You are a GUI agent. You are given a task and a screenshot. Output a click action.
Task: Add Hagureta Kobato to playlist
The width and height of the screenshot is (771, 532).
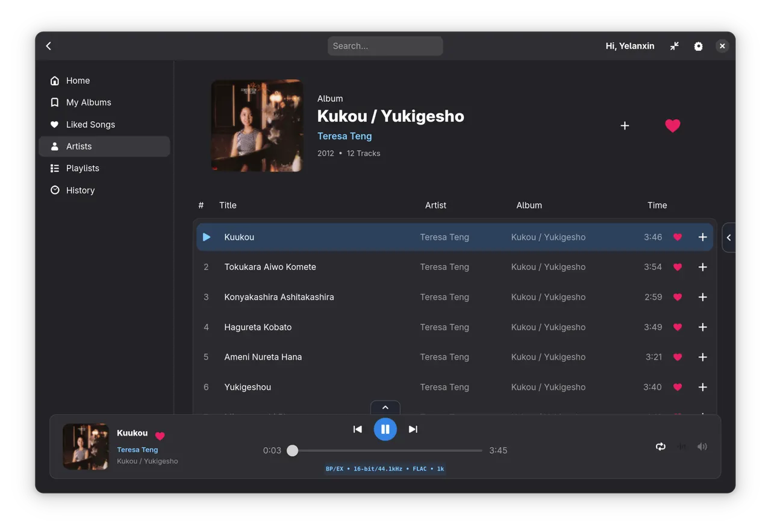(702, 327)
